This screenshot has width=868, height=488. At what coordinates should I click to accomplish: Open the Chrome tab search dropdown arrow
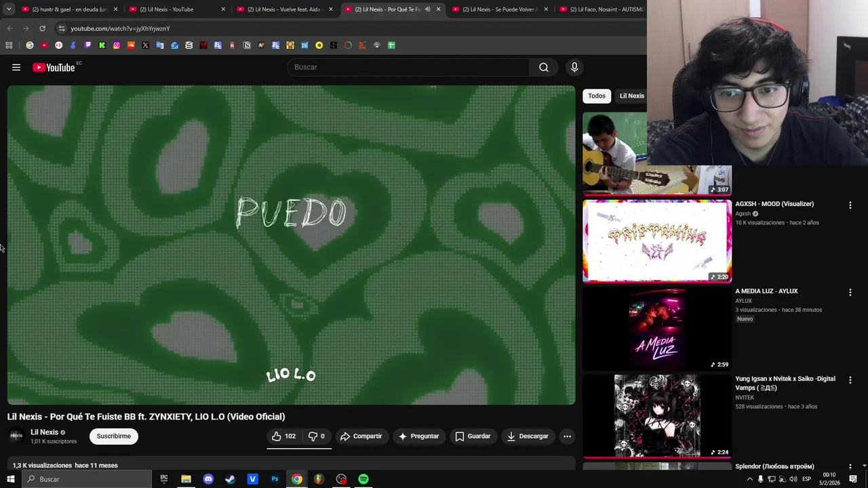click(9, 9)
